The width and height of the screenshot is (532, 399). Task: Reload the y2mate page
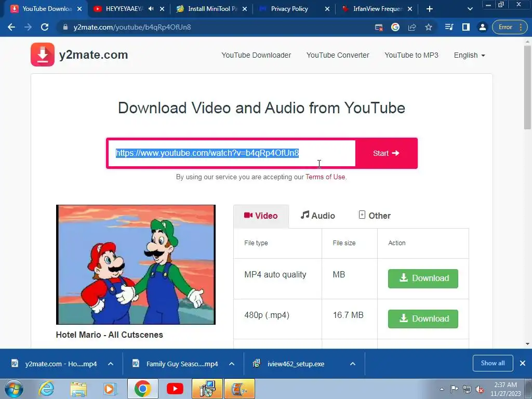point(45,27)
